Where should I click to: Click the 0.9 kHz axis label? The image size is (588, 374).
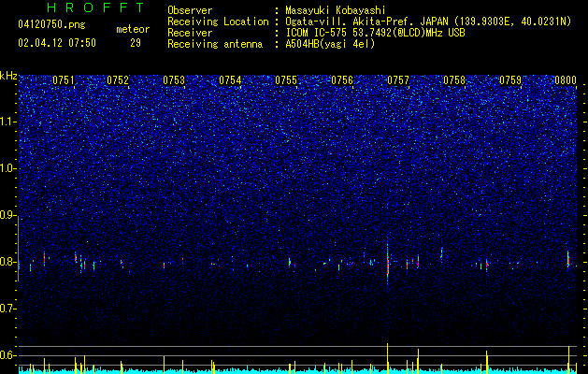click(8, 215)
